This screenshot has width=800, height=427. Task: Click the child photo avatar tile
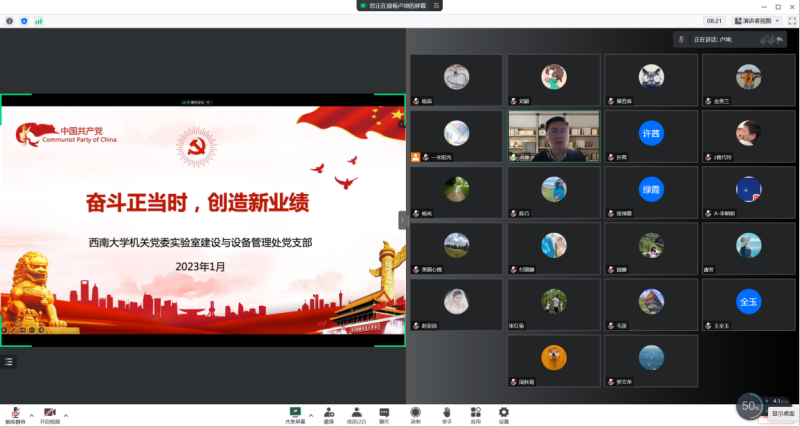click(x=748, y=136)
